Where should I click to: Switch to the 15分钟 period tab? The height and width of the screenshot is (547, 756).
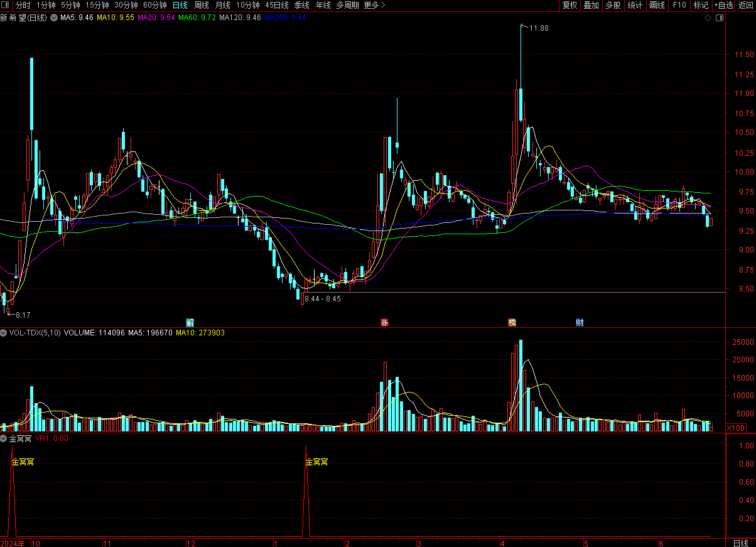click(97, 5)
